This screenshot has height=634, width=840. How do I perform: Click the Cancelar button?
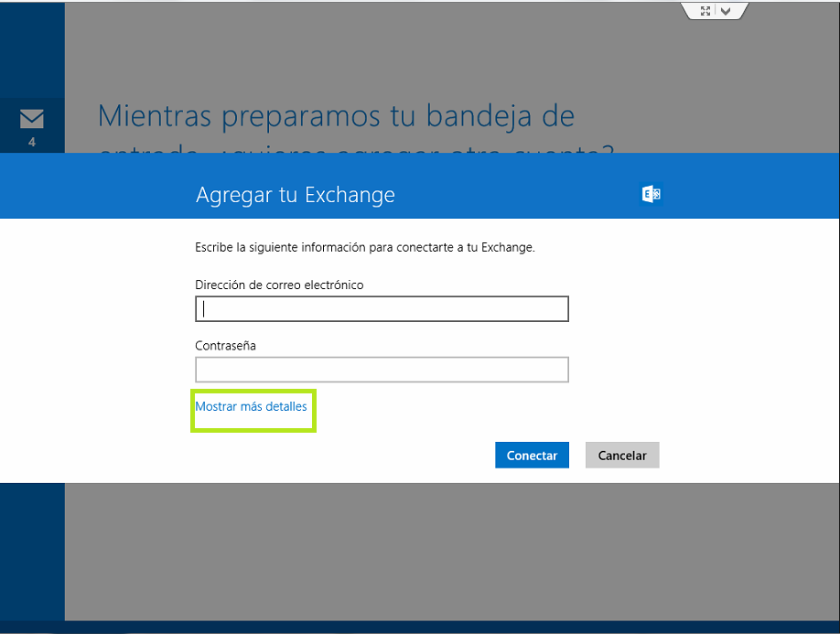coord(622,456)
